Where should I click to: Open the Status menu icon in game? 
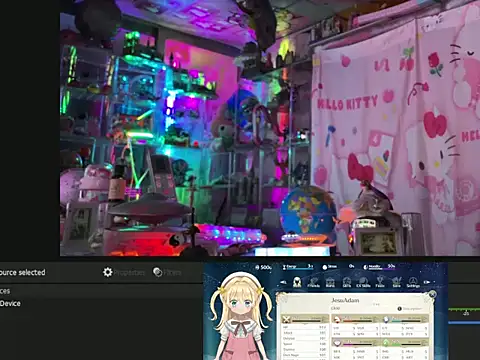point(297,282)
